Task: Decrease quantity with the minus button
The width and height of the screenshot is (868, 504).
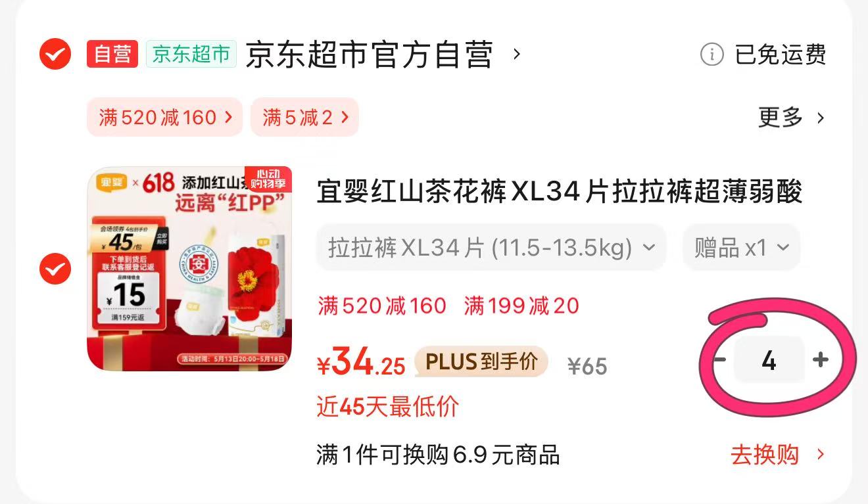Action: [720, 359]
